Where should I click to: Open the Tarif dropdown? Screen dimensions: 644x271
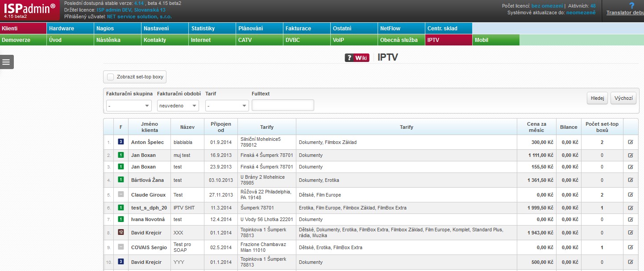(227, 106)
